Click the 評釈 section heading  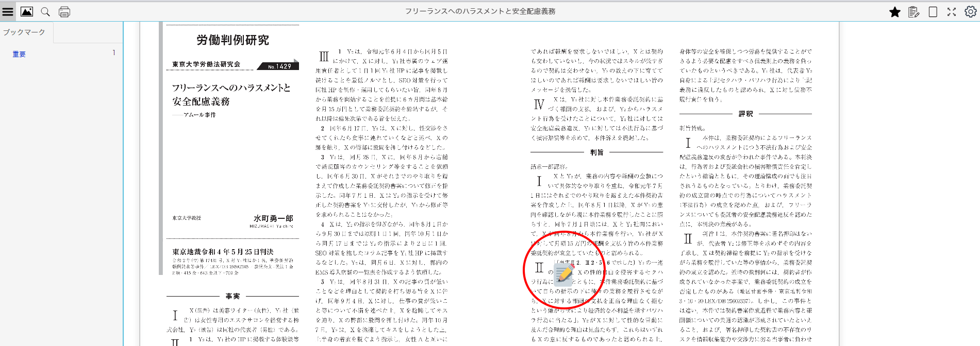745,114
